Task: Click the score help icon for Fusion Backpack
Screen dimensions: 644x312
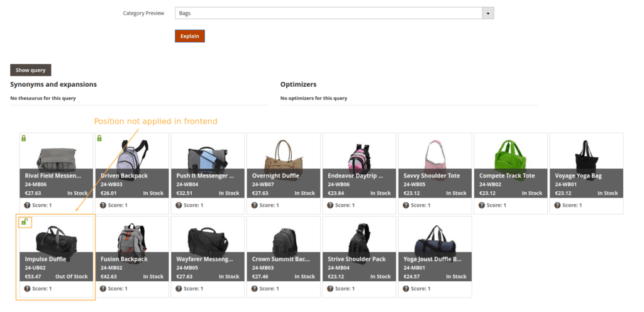Action: [103, 289]
